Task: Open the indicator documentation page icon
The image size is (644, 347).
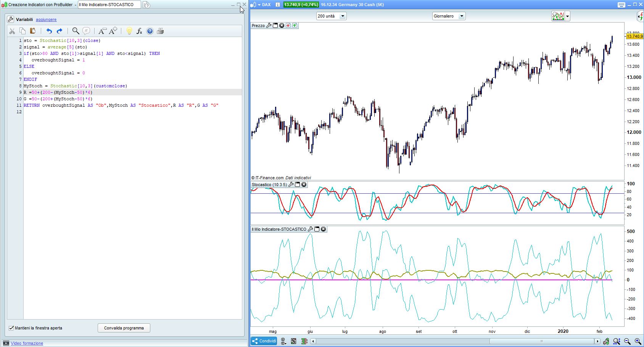Action: click(147, 5)
